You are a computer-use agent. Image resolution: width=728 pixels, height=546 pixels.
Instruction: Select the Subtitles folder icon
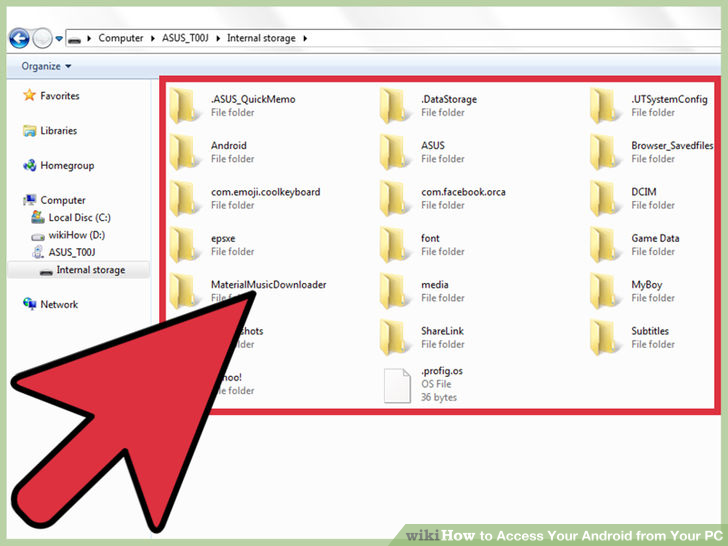604,338
